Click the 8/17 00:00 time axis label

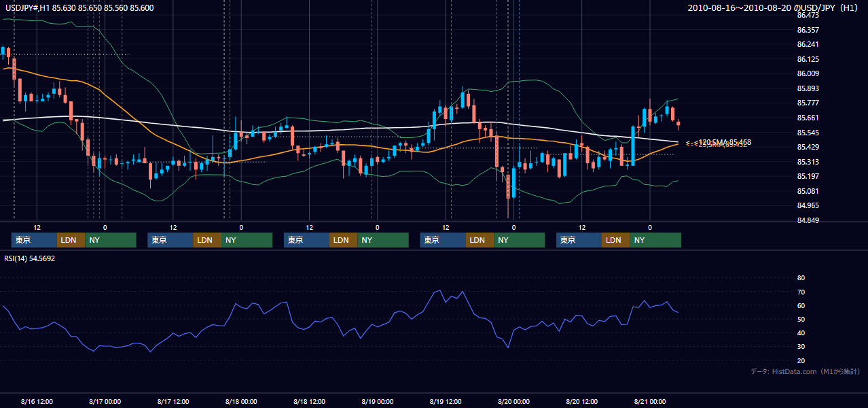(105, 401)
